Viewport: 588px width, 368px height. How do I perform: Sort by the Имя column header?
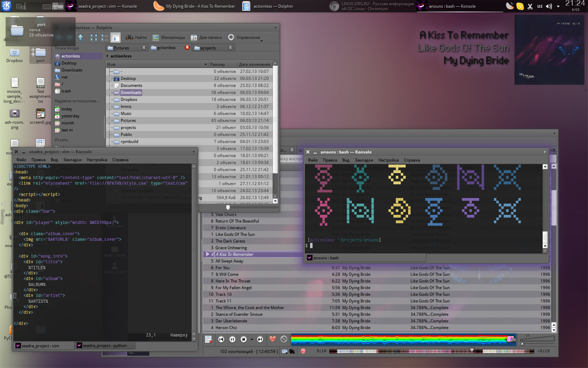157,64
